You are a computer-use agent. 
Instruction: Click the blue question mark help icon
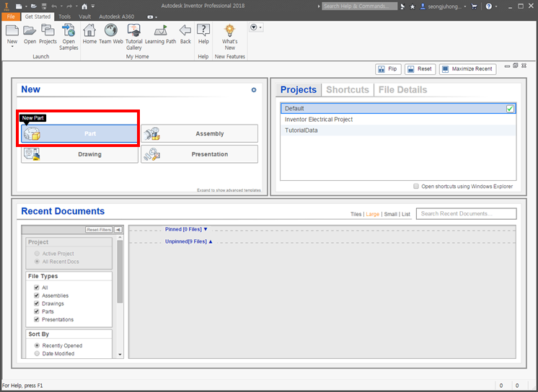(488, 6)
